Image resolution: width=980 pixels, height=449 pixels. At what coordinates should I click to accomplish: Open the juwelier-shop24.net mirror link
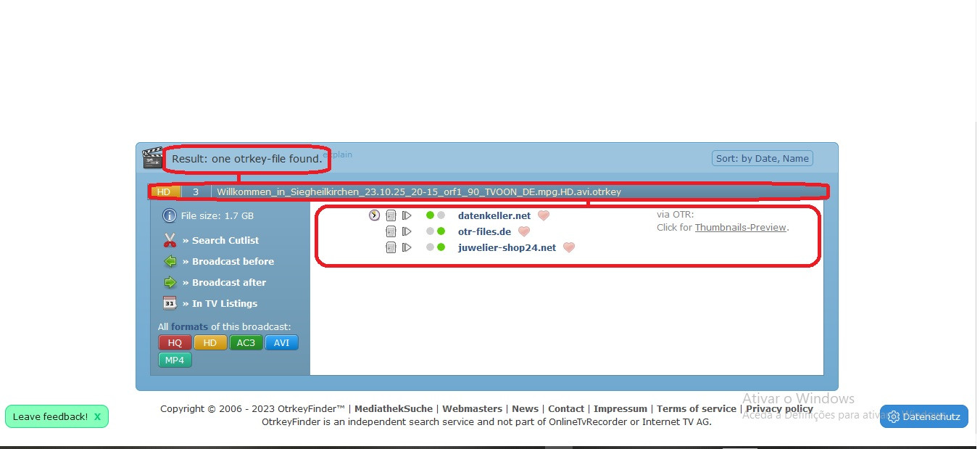[507, 247]
